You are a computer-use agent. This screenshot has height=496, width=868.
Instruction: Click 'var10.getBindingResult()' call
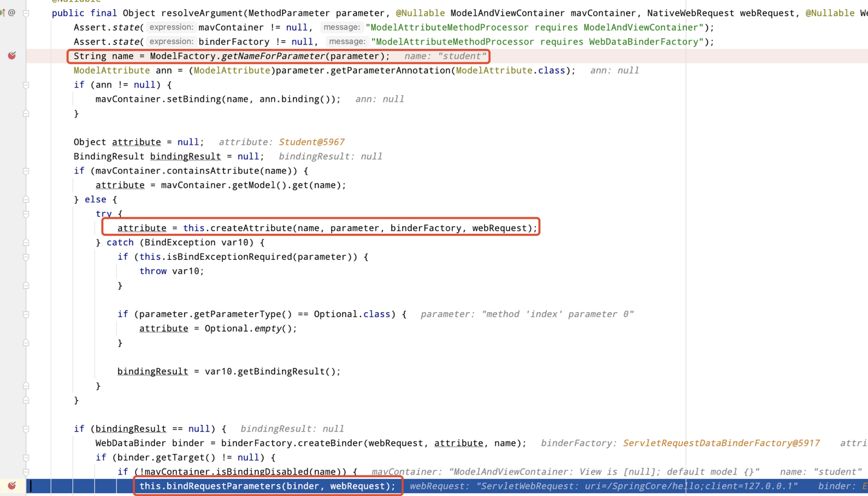tap(270, 371)
